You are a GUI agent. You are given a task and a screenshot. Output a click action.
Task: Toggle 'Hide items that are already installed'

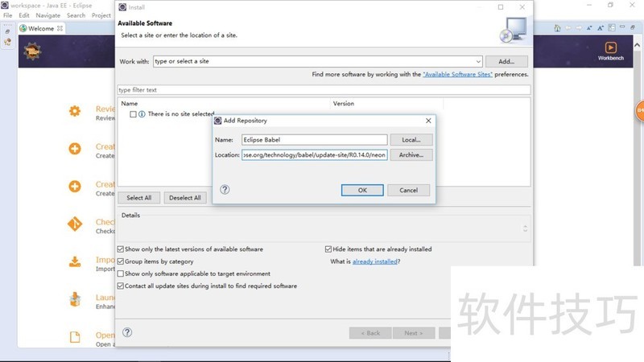[328, 249]
